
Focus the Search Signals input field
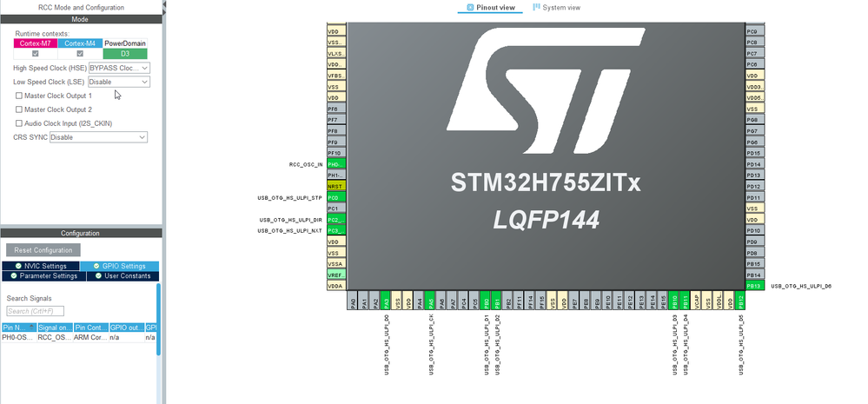click(36, 311)
